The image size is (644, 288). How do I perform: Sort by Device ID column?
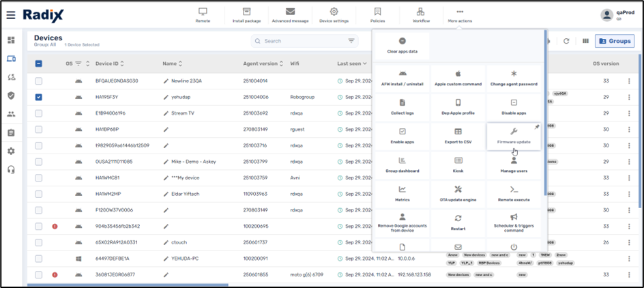tap(121, 63)
